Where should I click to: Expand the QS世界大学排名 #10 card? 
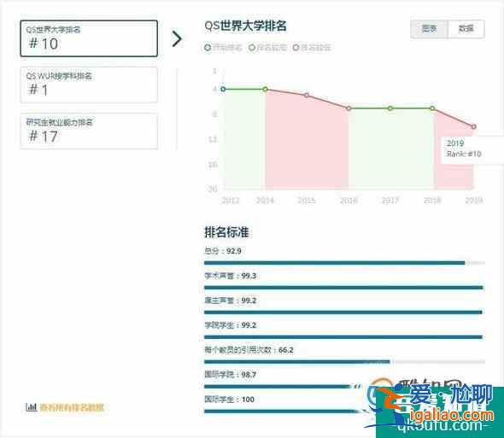89,38
